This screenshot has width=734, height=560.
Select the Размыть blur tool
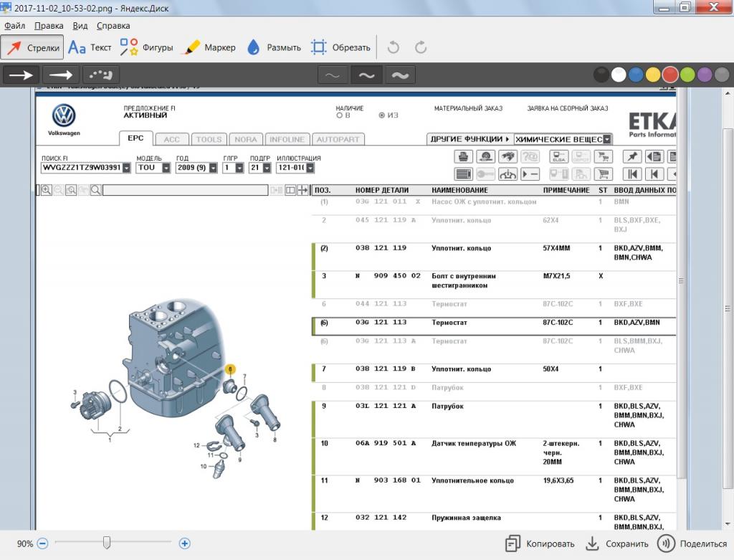point(275,47)
